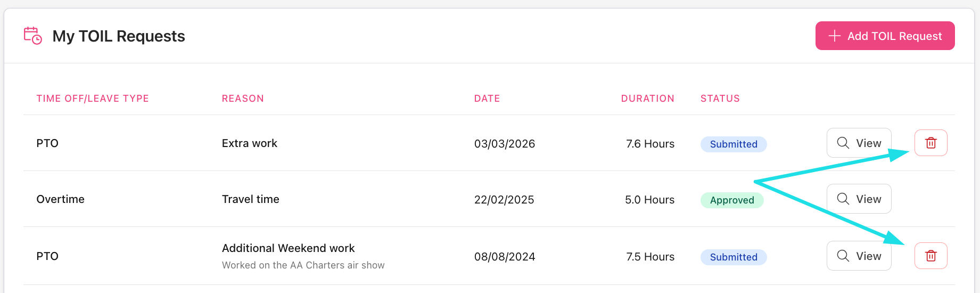Click the Time Off/Leave Type column header
Viewport: 980px width, 293px height.
pyautogui.click(x=93, y=99)
